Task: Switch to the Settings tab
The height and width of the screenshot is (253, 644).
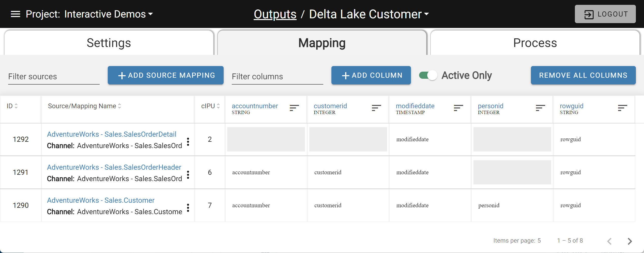Action: point(109,43)
